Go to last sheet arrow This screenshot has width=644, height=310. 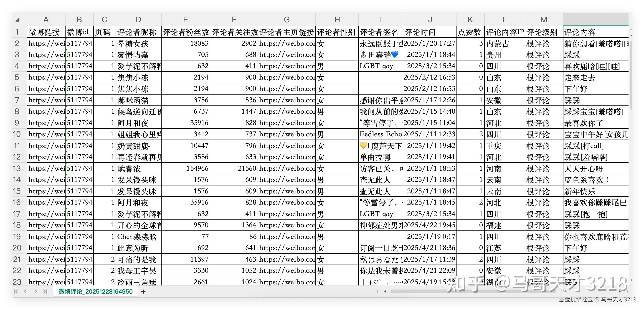point(45,291)
